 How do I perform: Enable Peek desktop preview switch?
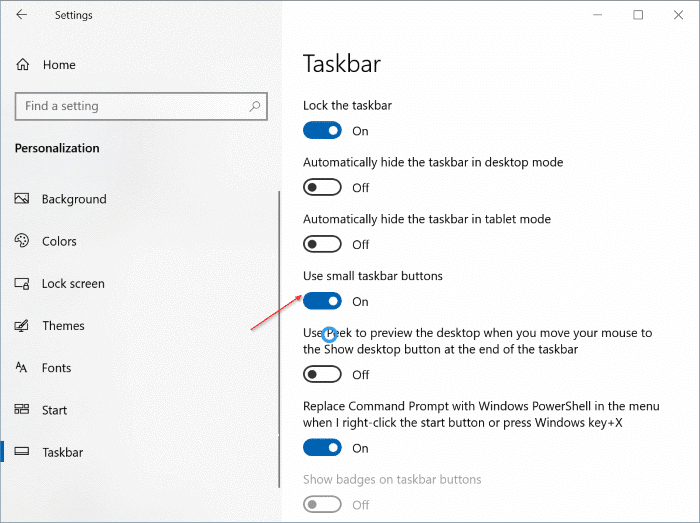point(322,374)
